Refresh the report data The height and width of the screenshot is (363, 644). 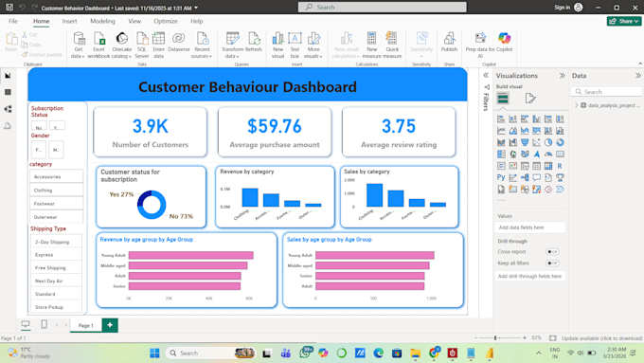tap(254, 42)
